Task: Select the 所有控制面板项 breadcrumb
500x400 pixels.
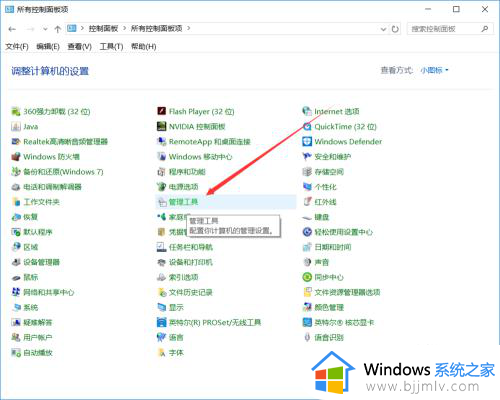Action: pos(156,29)
